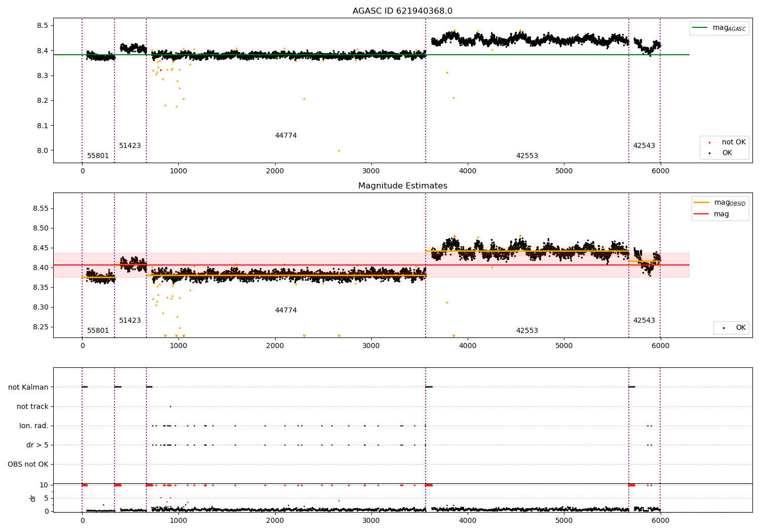Click the 'dr' y-axis label in bottom plot

(x=33, y=498)
